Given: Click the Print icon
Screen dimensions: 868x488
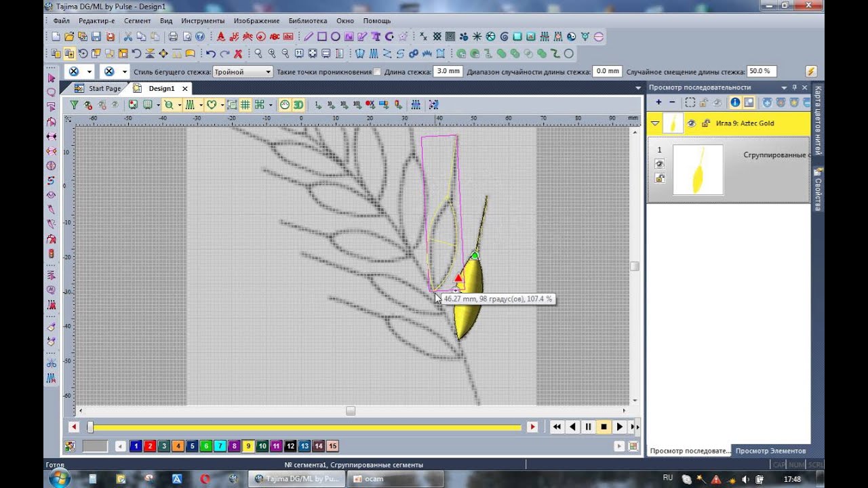Looking at the screenshot, I should pyautogui.click(x=173, y=37).
